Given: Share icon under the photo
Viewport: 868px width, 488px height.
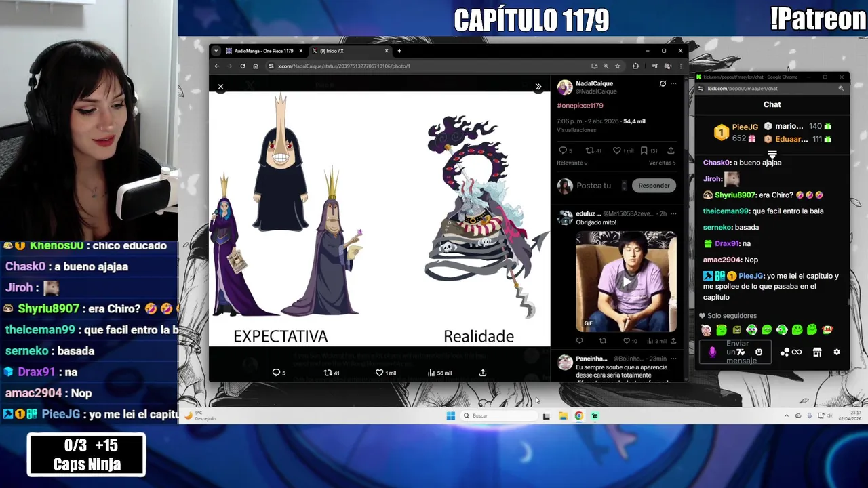Looking at the screenshot, I should (x=483, y=373).
